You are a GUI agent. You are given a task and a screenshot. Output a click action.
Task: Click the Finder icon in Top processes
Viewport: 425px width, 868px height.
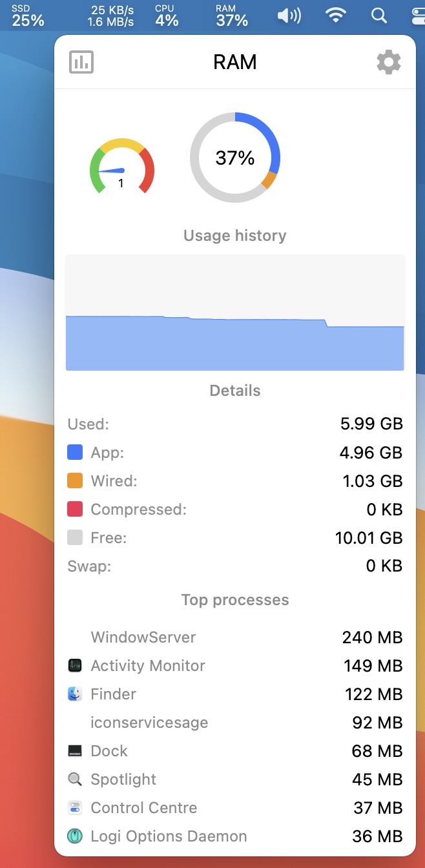point(75,694)
